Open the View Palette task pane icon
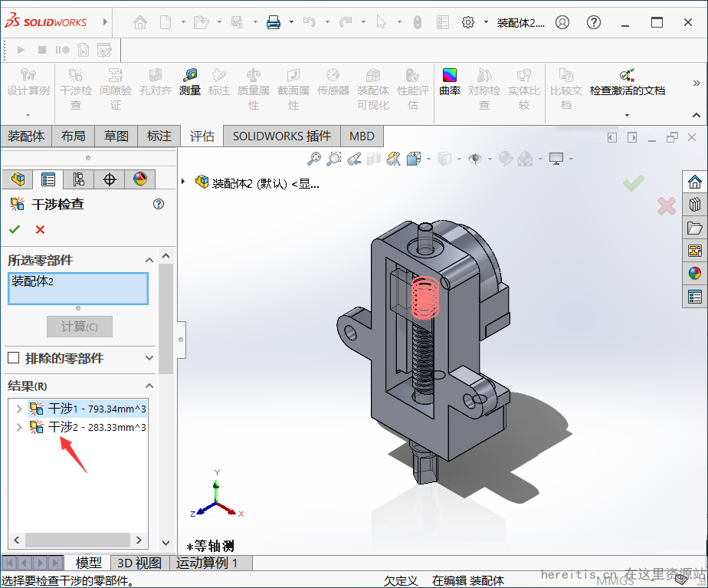This screenshot has height=588, width=708. coord(695,250)
